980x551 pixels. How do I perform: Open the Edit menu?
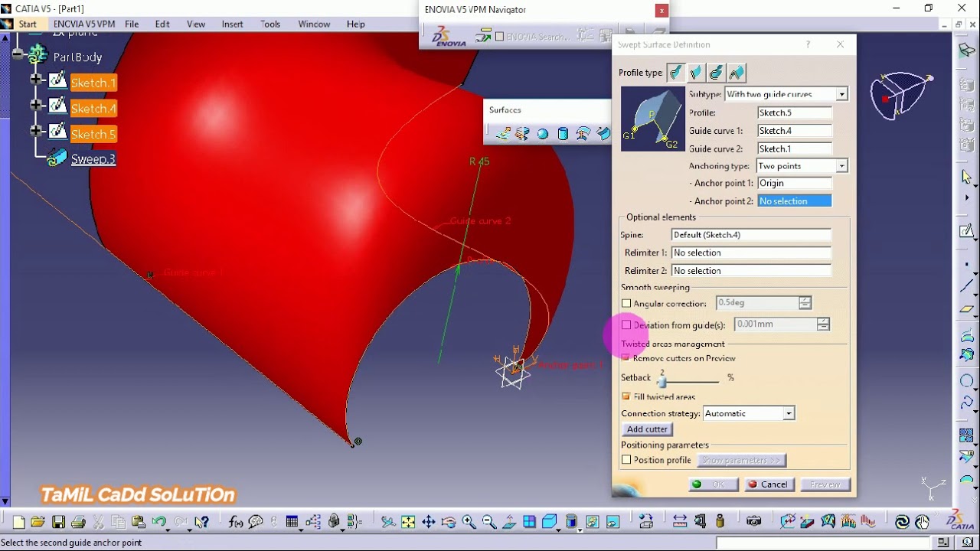(x=162, y=24)
